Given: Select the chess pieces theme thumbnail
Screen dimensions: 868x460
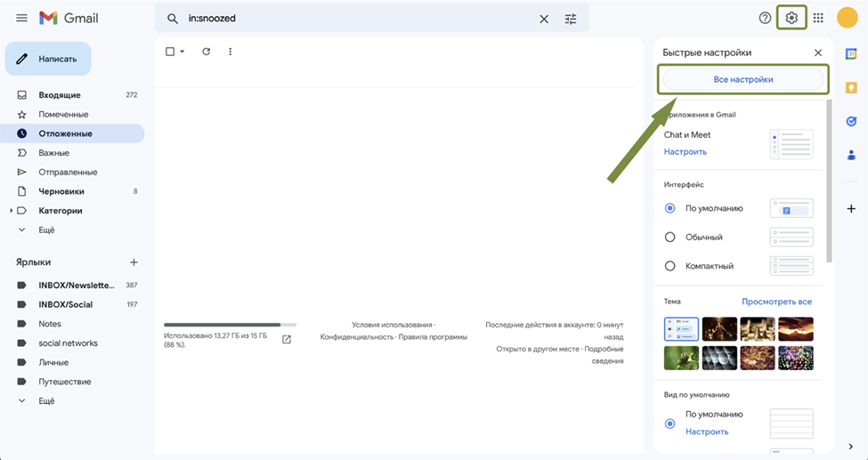Looking at the screenshot, I should (758, 329).
